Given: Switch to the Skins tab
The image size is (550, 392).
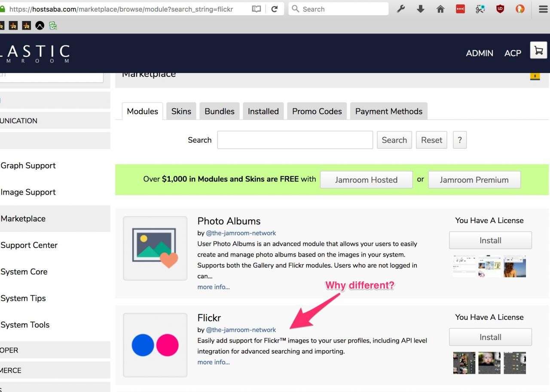Looking at the screenshot, I should [181, 111].
